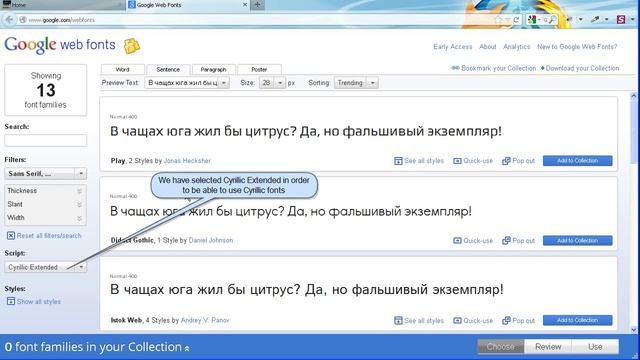Screen dimensions: 640x360
Task: Click Quick-use for Istok Web
Action: click(473, 320)
